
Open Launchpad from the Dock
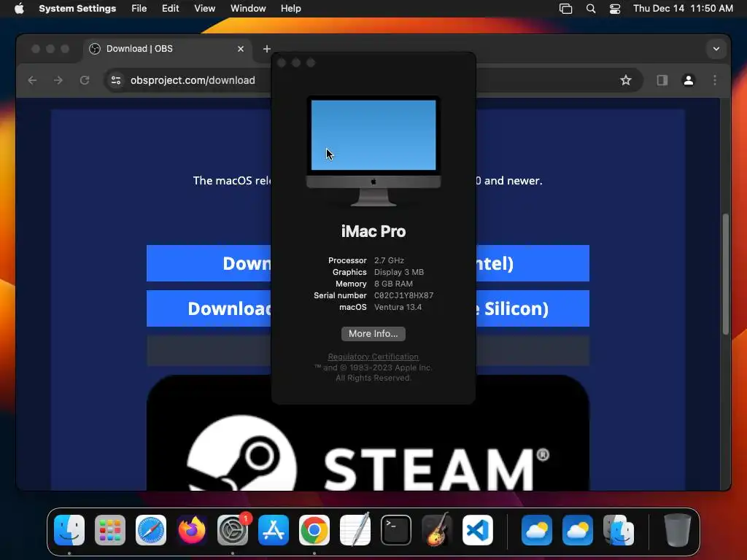(x=110, y=530)
